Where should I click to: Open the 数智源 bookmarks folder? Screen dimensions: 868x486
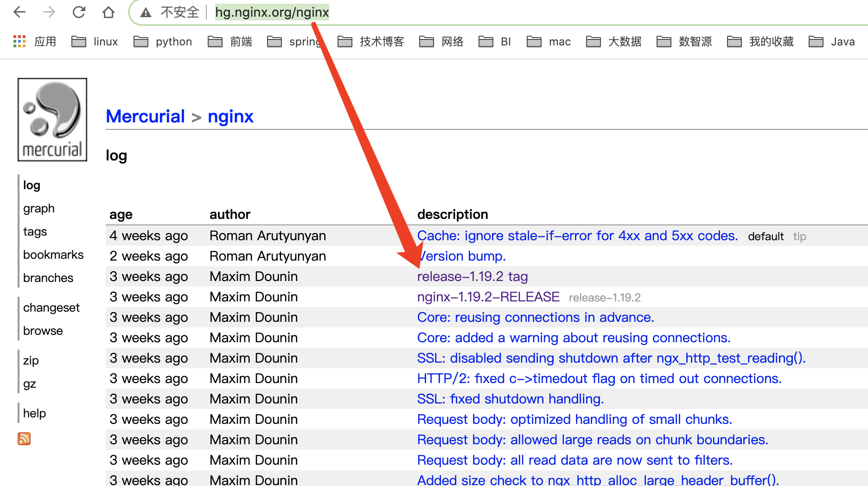coord(684,42)
